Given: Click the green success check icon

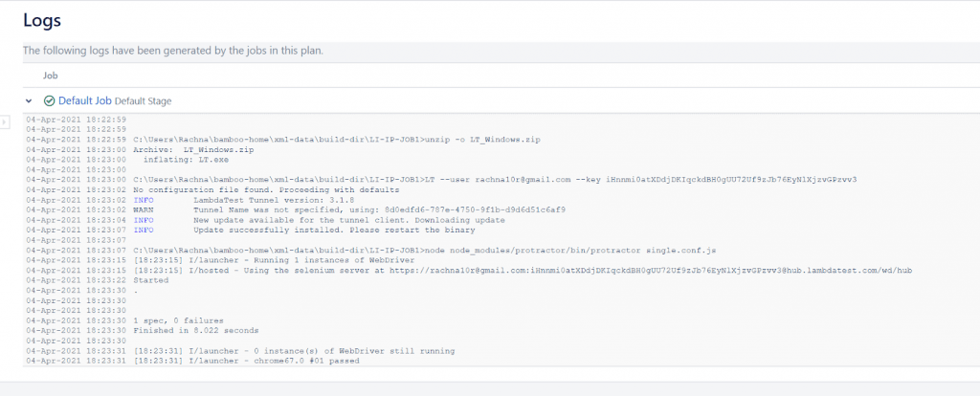Looking at the screenshot, I should click(x=50, y=100).
